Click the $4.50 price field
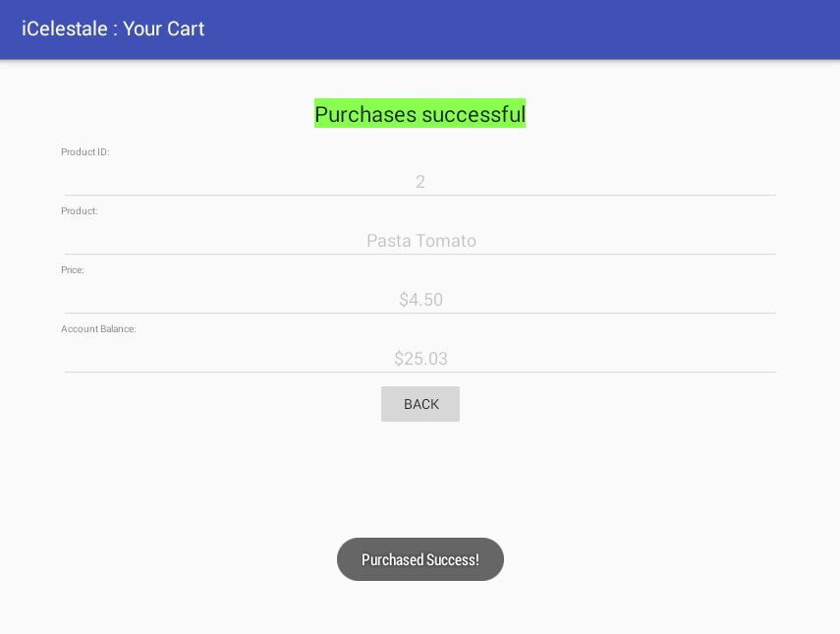Image resolution: width=840 pixels, height=634 pixels. 420,300
